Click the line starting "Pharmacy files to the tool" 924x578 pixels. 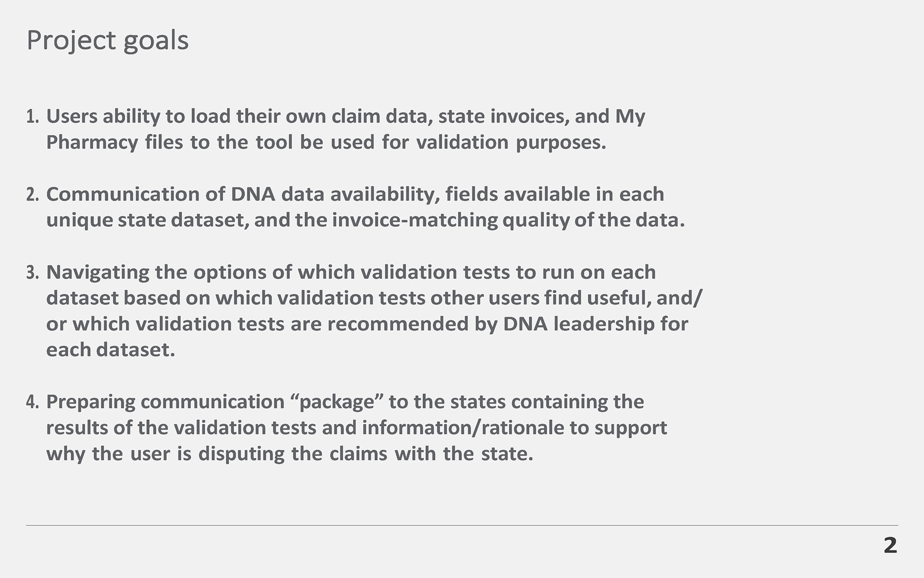point(326,143)
